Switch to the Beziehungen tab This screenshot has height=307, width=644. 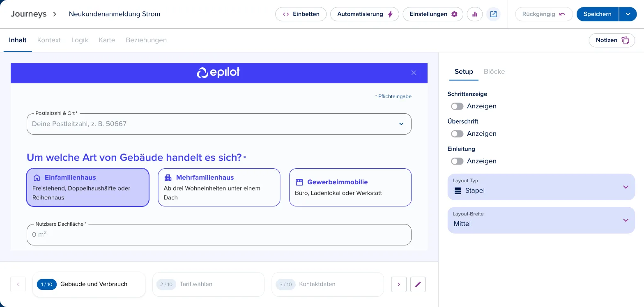[x=146, y=40]
